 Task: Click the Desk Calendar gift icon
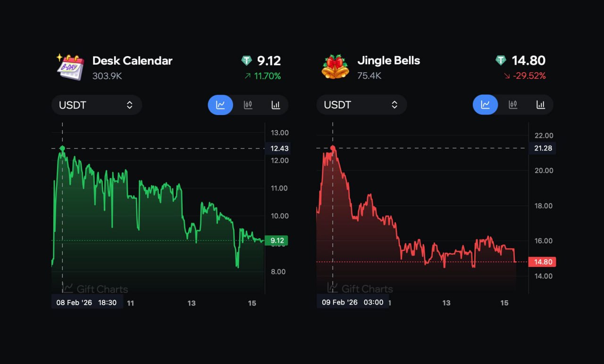pyautogui.click(x=70, y=67)
